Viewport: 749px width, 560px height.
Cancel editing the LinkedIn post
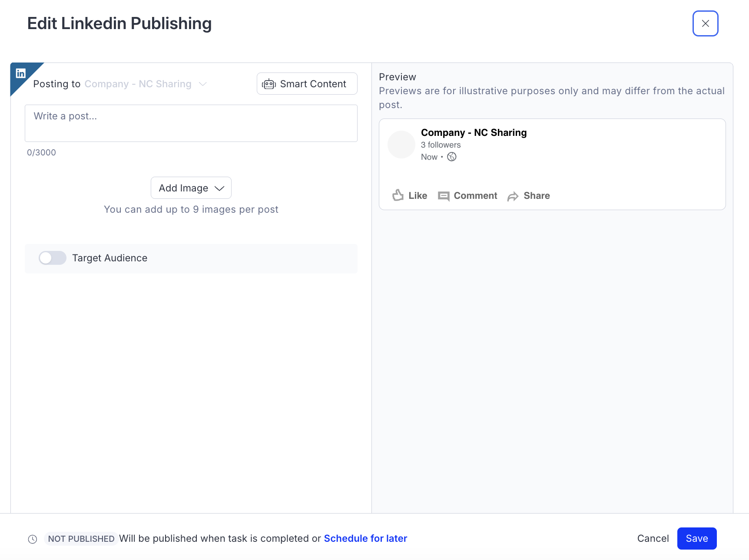(653, 538)
